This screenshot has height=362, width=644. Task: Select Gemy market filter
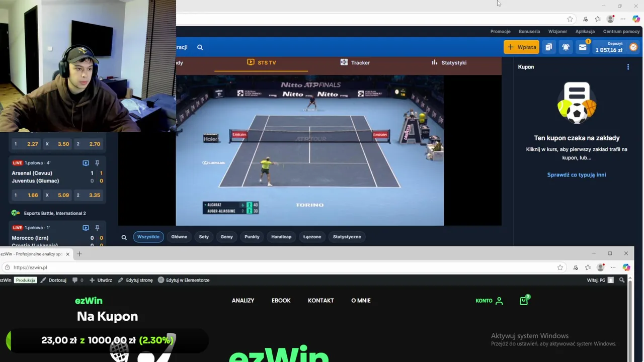click(x=226, y=237)
